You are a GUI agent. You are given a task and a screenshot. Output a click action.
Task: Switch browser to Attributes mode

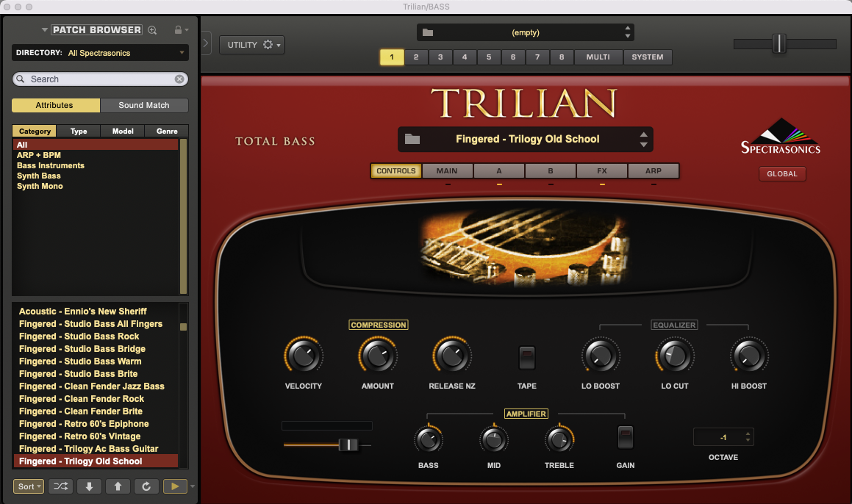pos(55,105)
